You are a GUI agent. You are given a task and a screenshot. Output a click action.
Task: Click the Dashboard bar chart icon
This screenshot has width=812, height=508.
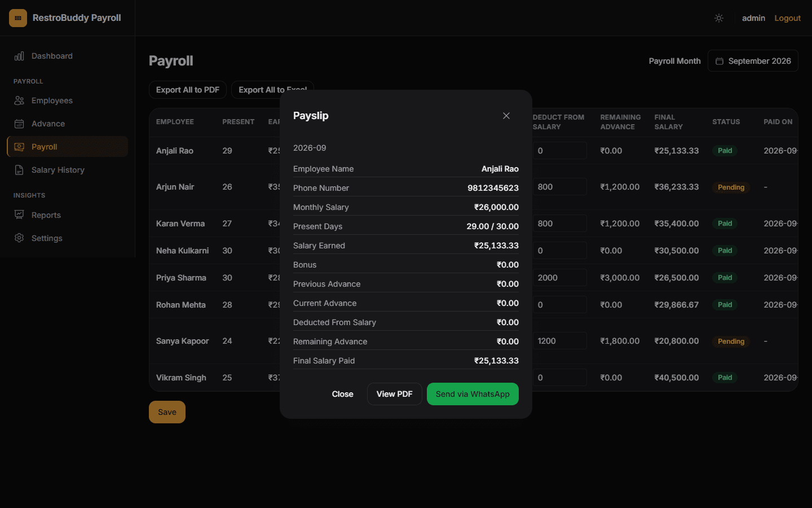click(x=19, y=56)
